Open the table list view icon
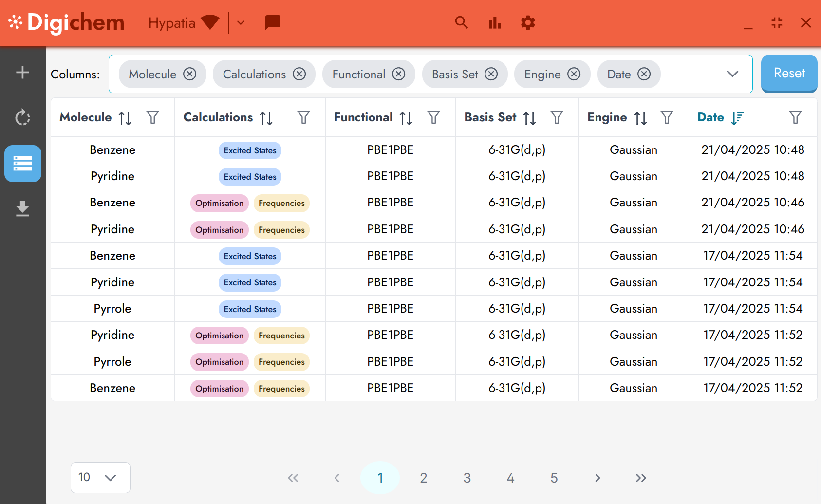The height and width of the screenshot is (504, 821). (23, 164)
